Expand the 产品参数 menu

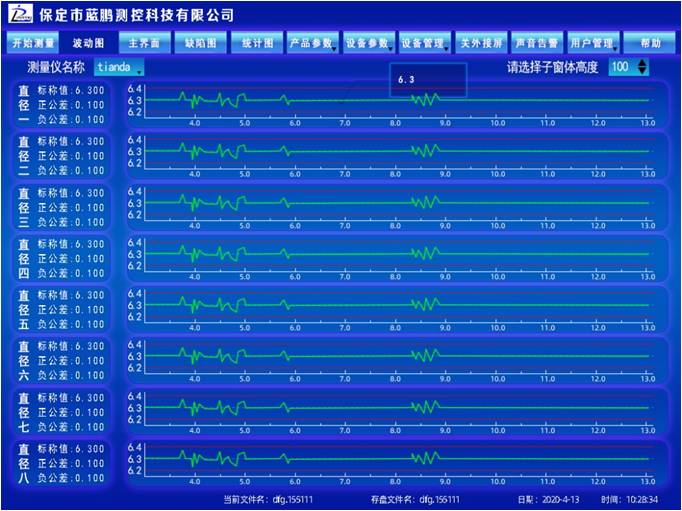(312, 43)
